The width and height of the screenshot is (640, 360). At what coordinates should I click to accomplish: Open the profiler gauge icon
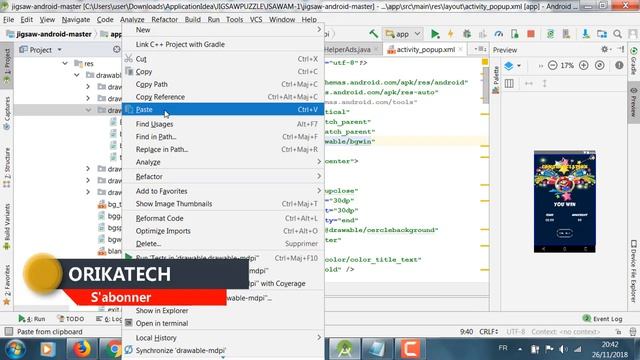point(499,34)
